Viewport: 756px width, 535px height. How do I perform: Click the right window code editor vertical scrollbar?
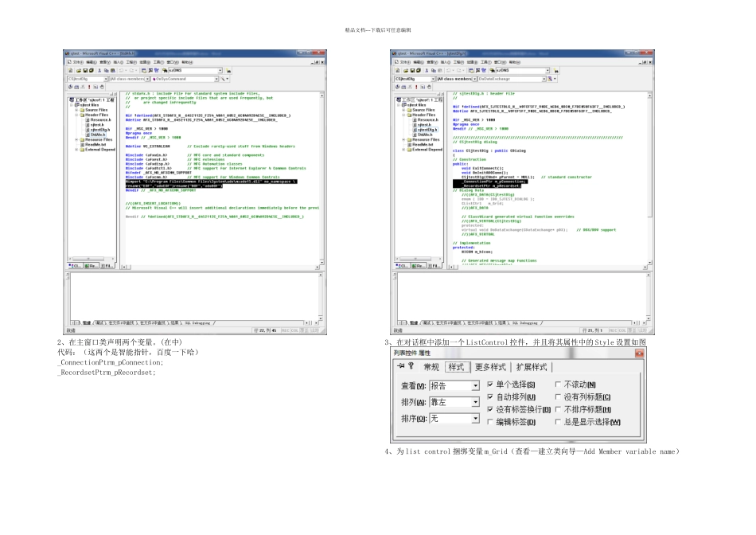point(649,177)
